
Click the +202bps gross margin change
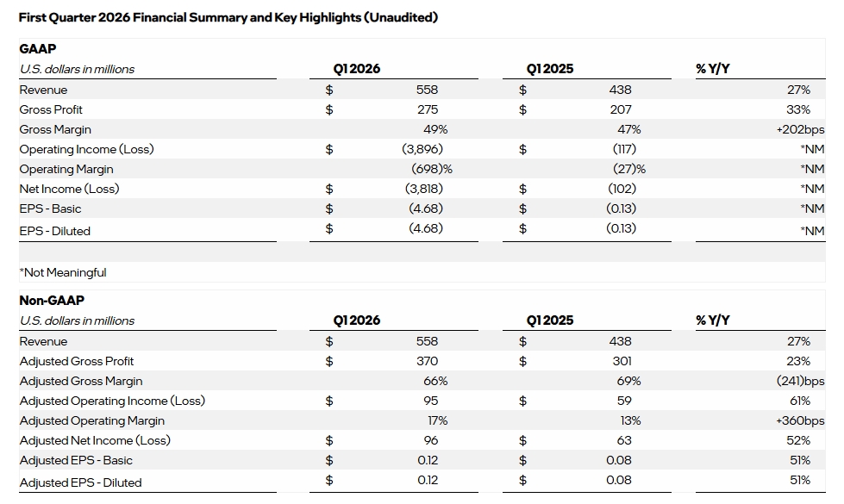click(x=800, y=129)
